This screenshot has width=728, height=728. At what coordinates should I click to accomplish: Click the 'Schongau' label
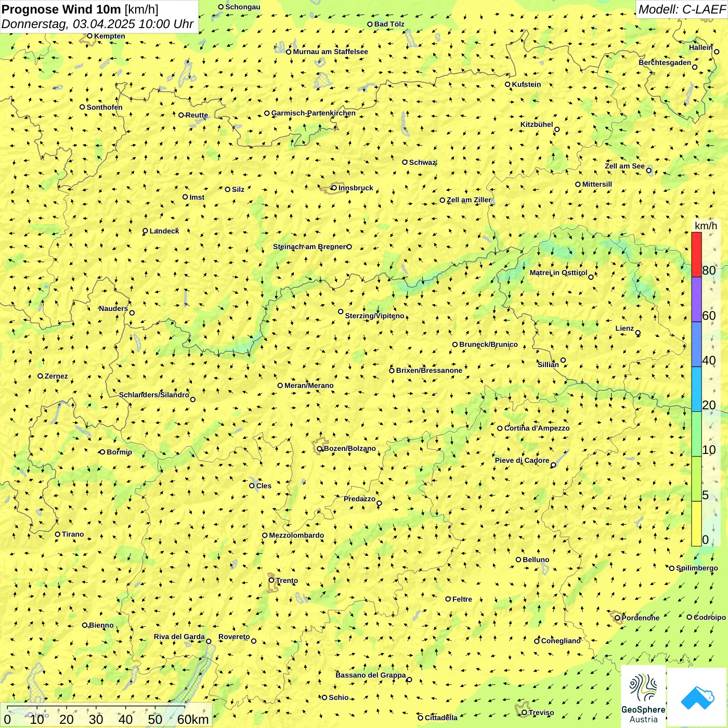242,7
